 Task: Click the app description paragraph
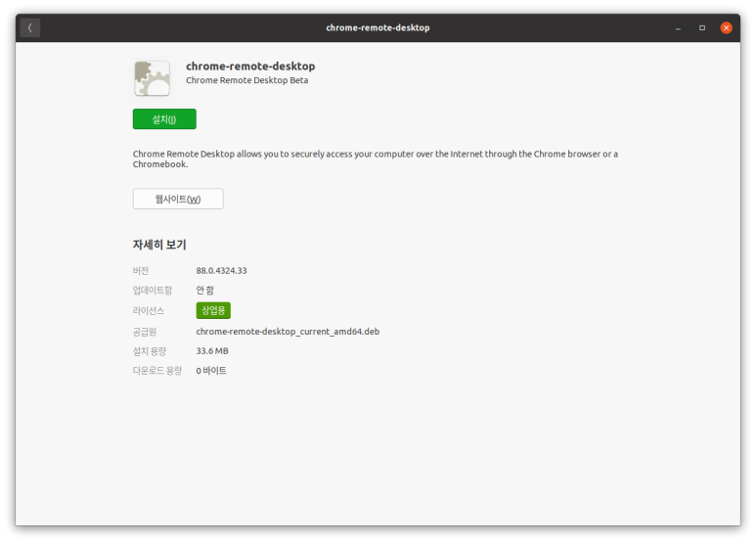376,158
